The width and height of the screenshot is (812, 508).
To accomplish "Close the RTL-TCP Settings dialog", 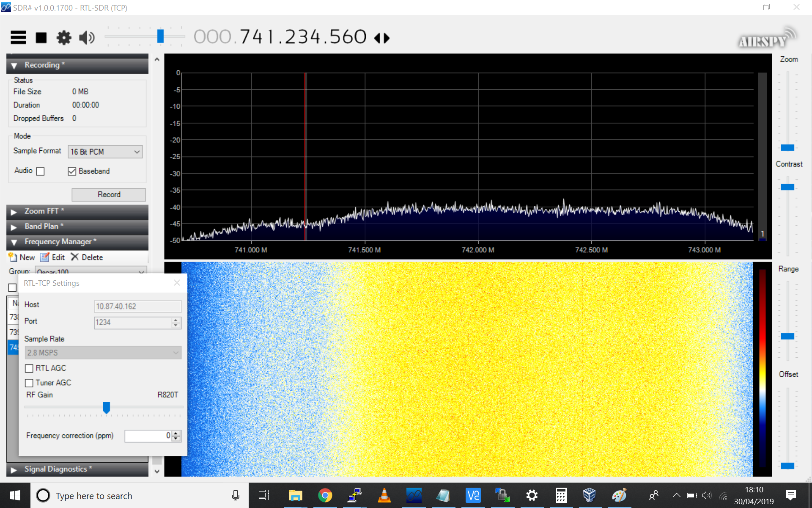I will pyautogui.click(x=177, y=283).
